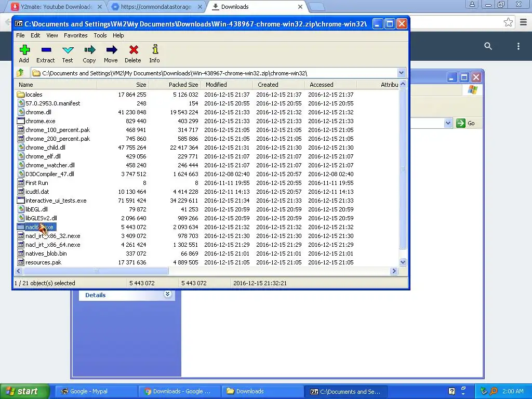Click Go button in Explorer window
The image size is (532, 399).
click(465, 123)
